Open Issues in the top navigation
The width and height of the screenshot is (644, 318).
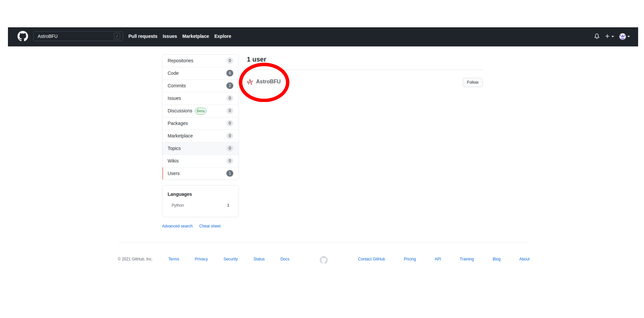tap(170, 36)
